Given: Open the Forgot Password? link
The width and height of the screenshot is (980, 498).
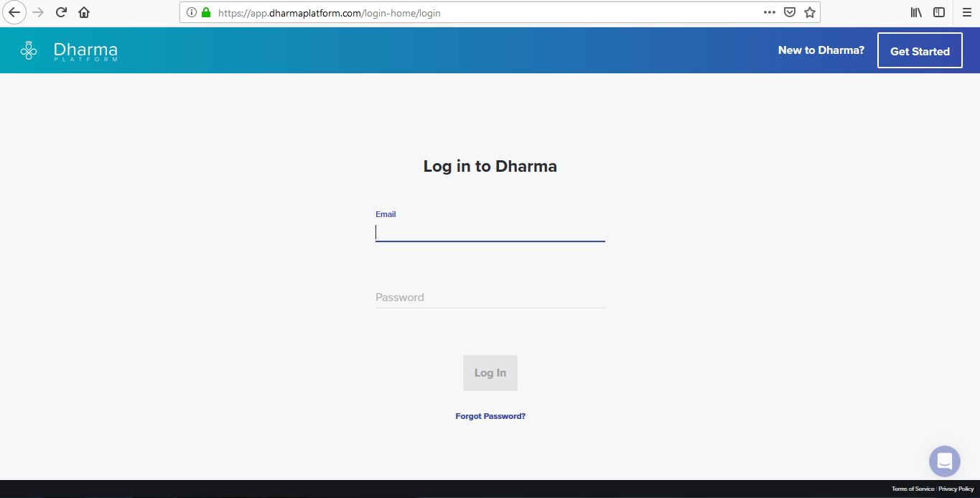Looking at the screenshot, I should [x=490, y=416].
